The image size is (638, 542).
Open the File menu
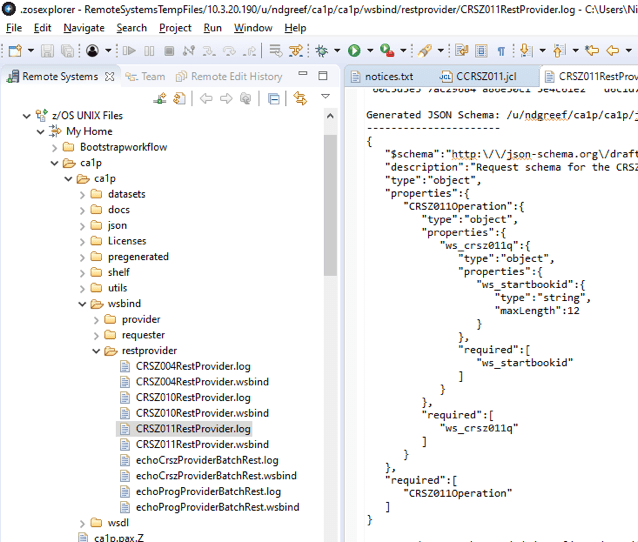click(14, 28)
